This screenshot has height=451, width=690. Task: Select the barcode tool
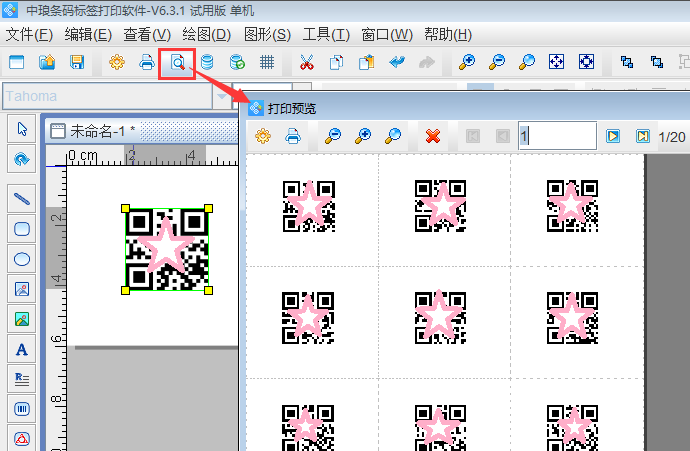22,409
